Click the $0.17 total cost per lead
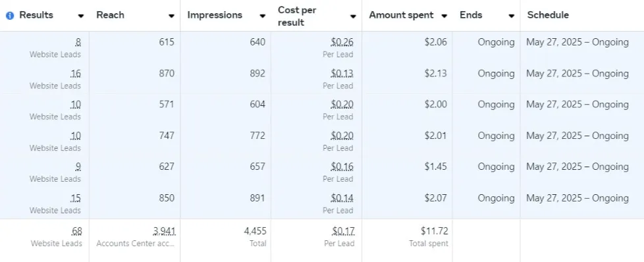 (342, 231)
